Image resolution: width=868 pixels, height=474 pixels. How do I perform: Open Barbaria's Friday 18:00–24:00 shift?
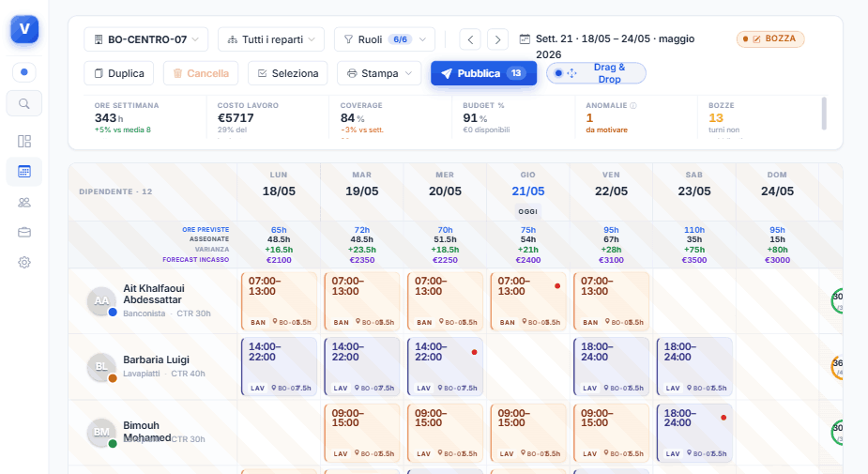[611, 367]
